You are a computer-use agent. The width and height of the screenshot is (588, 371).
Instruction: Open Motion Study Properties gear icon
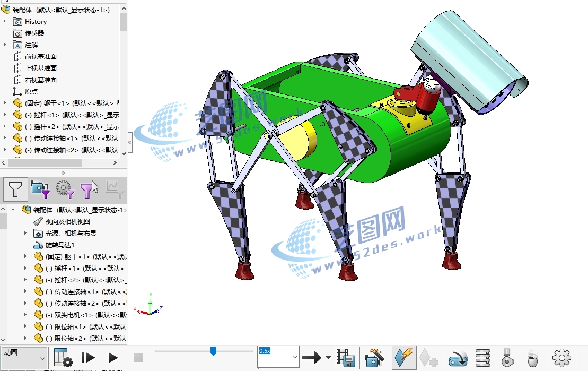click(x=561, y=358)
